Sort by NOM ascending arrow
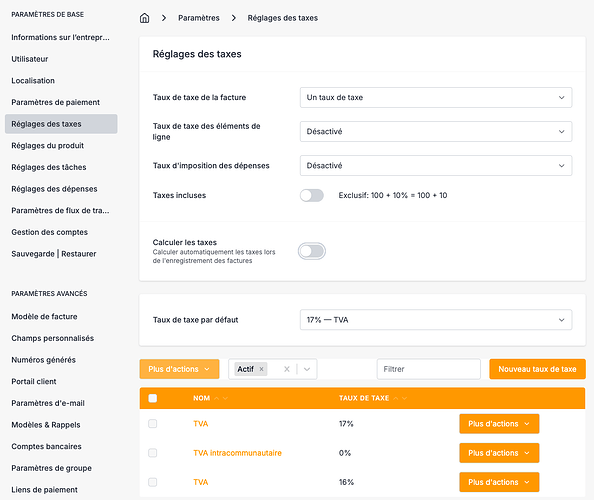Screen dimensions: 594x500 216,398
